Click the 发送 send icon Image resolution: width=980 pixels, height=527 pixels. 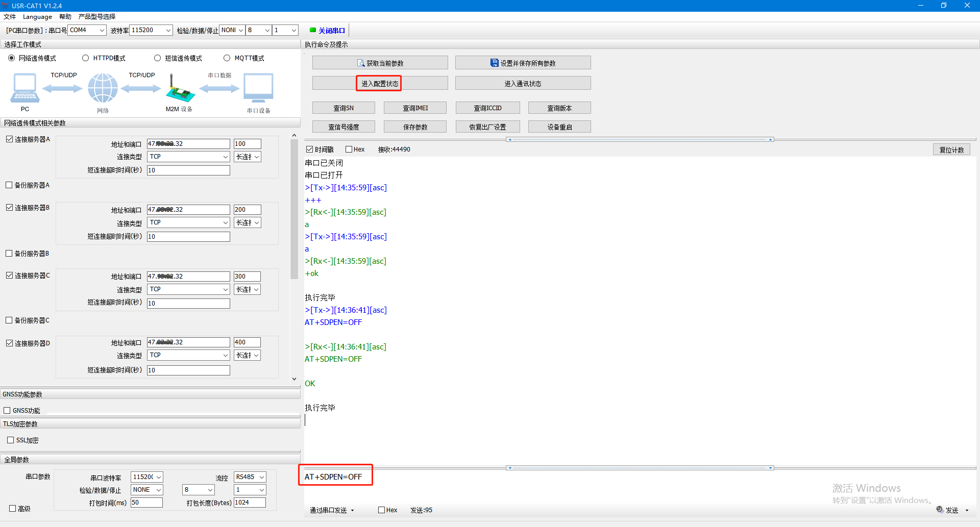point(940,510)
